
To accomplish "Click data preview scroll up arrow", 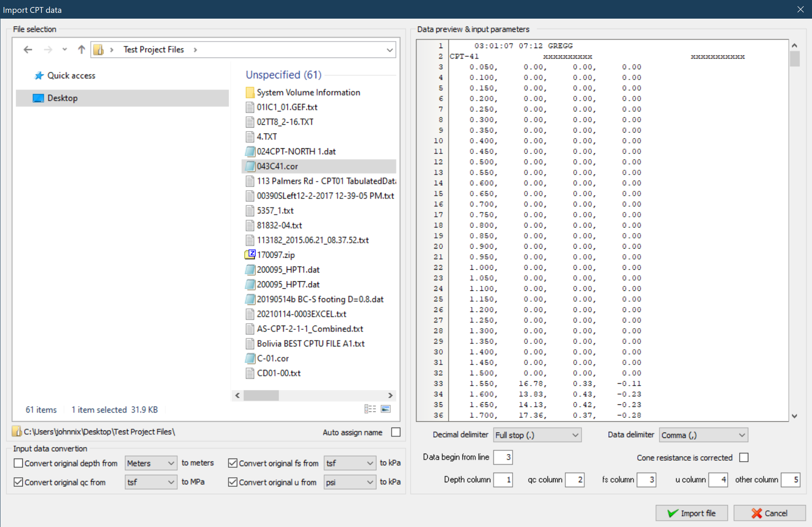I will pyautogui.click(x=795, y=46).
